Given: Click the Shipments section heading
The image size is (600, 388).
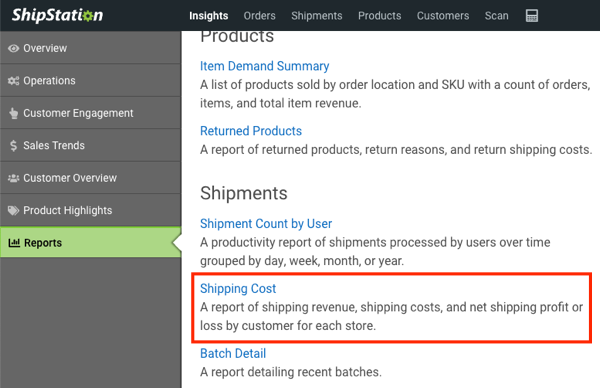Looking at the screenshot, I should [244, 193].
